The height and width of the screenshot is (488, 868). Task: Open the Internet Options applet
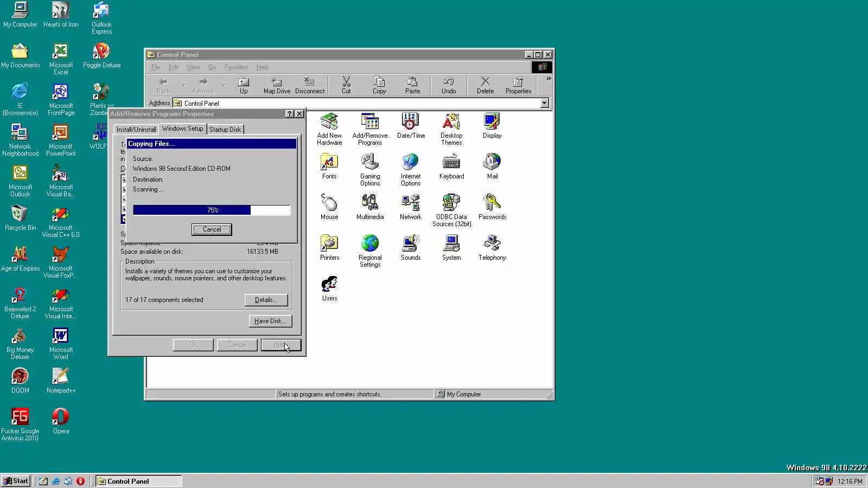pos(411,170)
